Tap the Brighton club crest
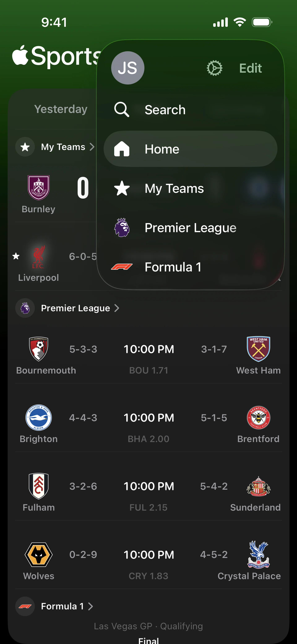 click(x=39, y=417)
